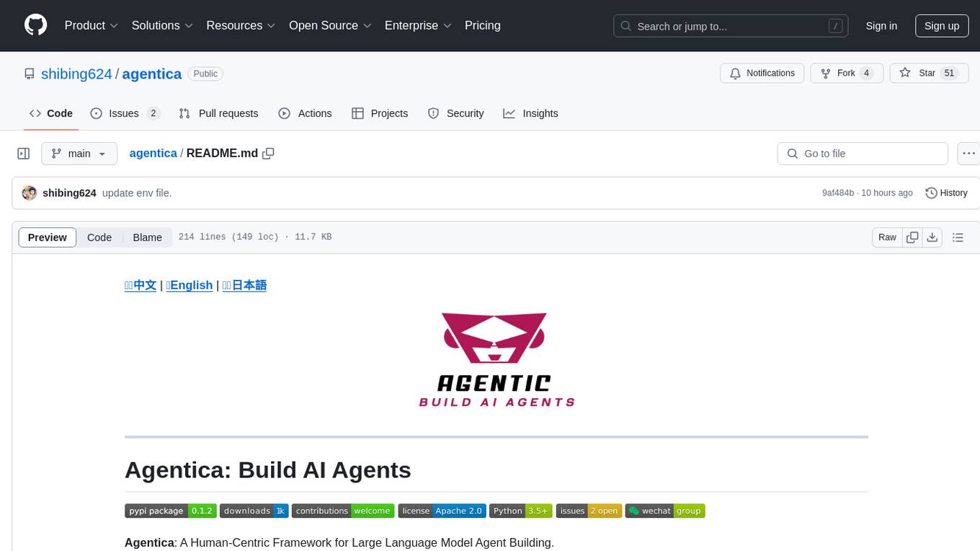980x551 pixels.
Task: Switch to the Issues tab
Action: click(125, 113)
